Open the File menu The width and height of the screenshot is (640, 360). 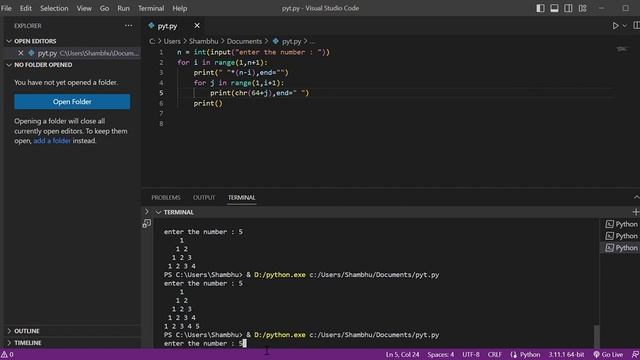[x=6, y=8]
